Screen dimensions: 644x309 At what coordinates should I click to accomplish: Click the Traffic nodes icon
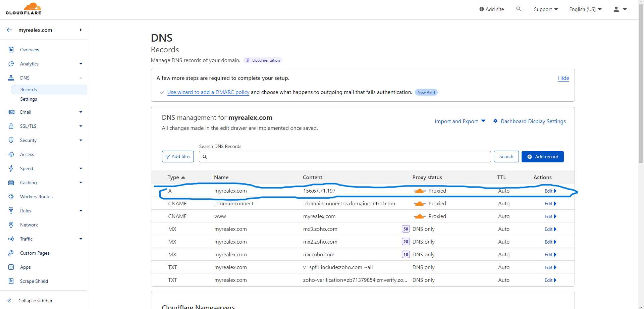(11, 239)
